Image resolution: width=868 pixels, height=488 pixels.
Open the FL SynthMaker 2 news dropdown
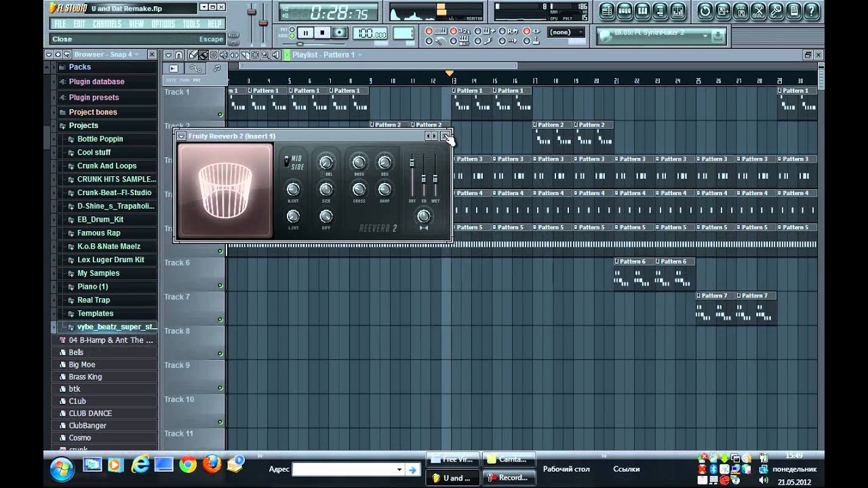705,35
